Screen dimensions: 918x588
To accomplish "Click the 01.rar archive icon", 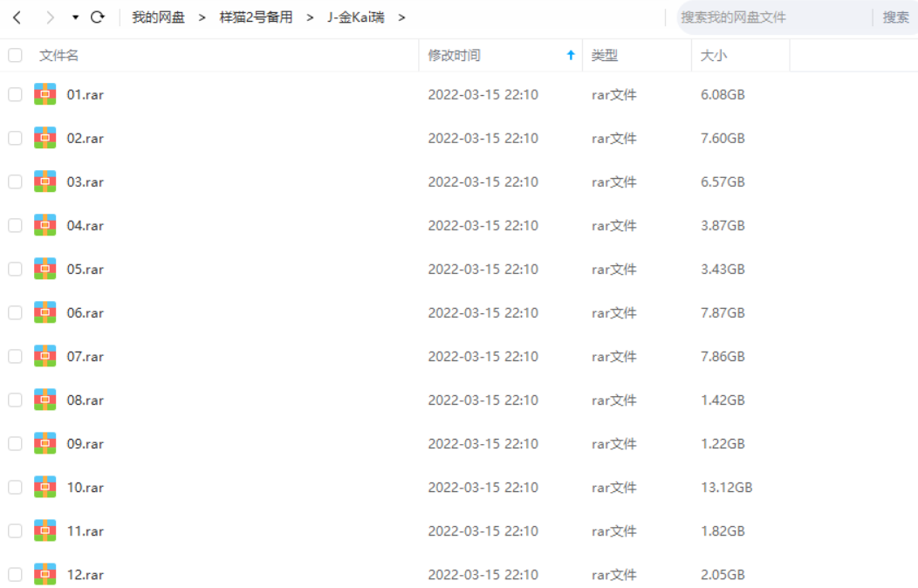I will tap(45, 94).
